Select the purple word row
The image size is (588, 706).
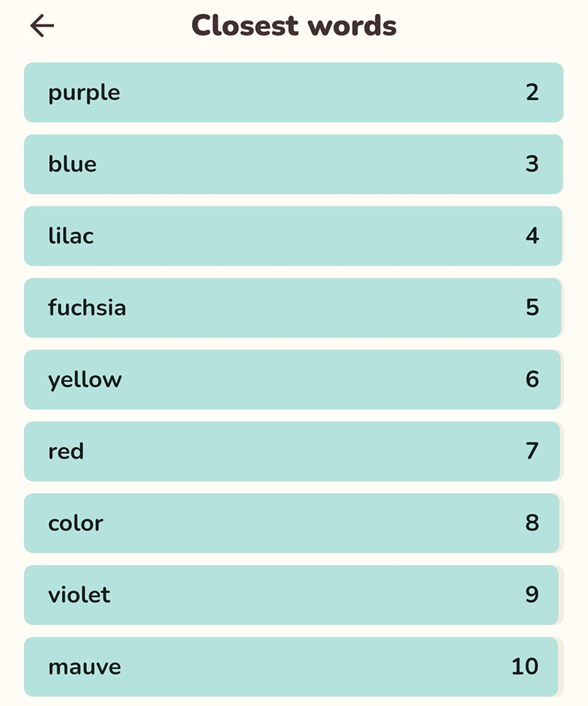(x=293, y=93)
